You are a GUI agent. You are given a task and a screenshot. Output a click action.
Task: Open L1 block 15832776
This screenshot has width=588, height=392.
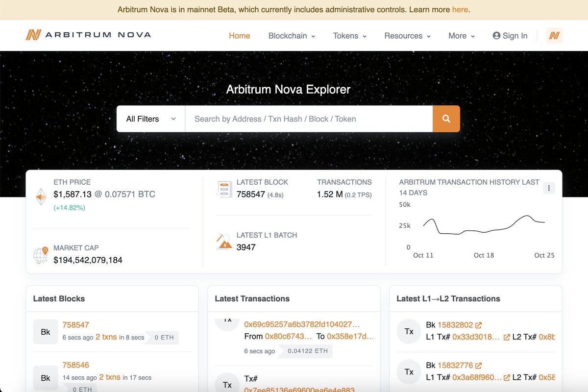455,366
